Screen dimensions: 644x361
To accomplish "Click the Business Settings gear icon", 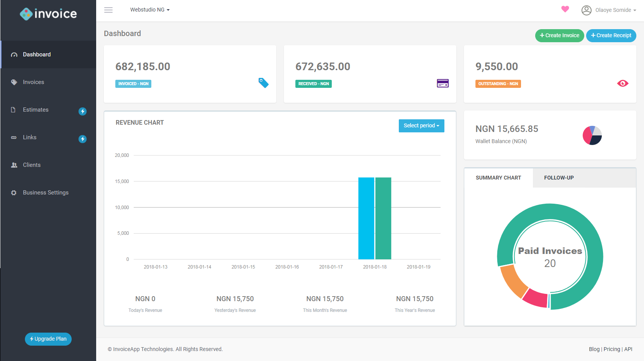I will tap(14, 192).
